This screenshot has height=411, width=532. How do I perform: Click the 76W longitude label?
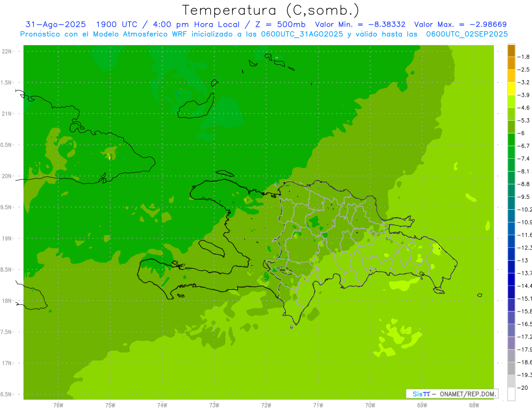coord(58,405)
